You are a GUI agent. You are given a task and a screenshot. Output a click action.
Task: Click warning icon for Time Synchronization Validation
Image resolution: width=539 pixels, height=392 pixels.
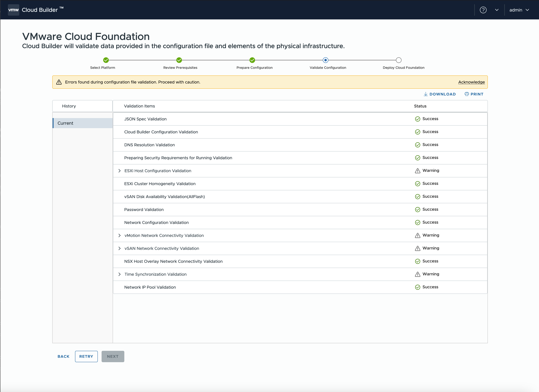click(x=417, y=274)
